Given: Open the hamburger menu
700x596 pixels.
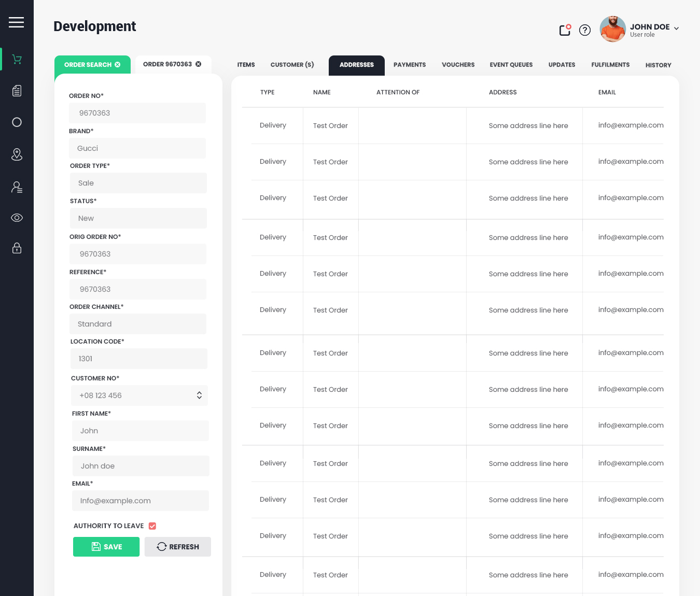Looking at the screenshot, I should (x=17, y=22).
